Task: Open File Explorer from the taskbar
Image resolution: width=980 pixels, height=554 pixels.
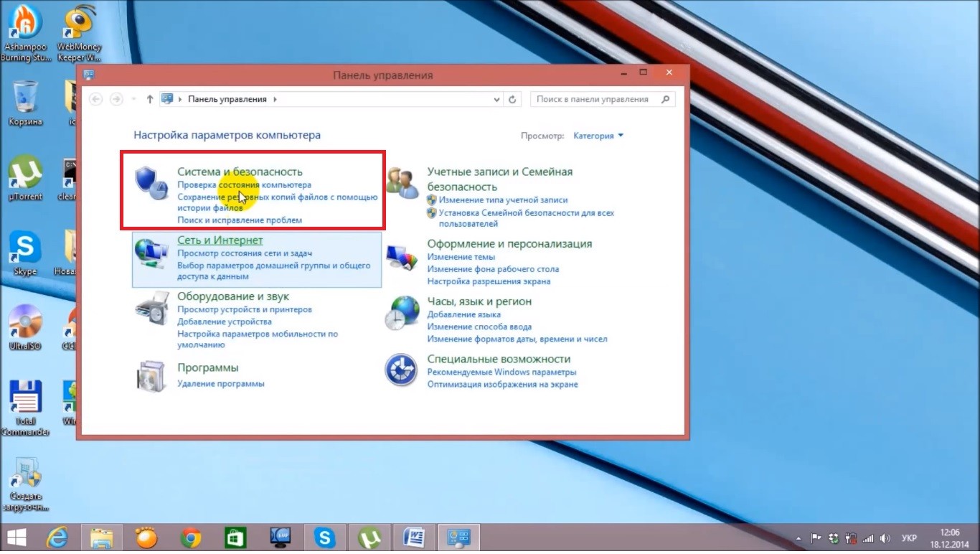Action: point(101,537)
